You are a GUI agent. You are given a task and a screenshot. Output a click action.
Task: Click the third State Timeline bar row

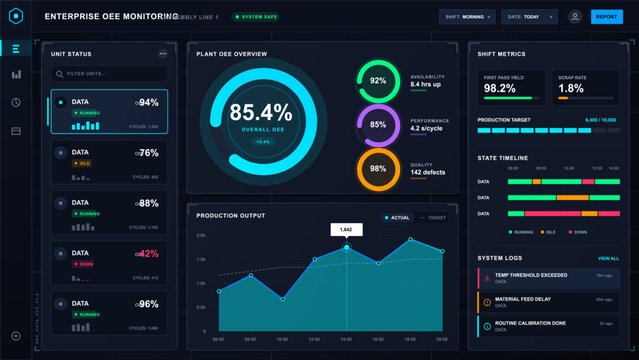564,213
